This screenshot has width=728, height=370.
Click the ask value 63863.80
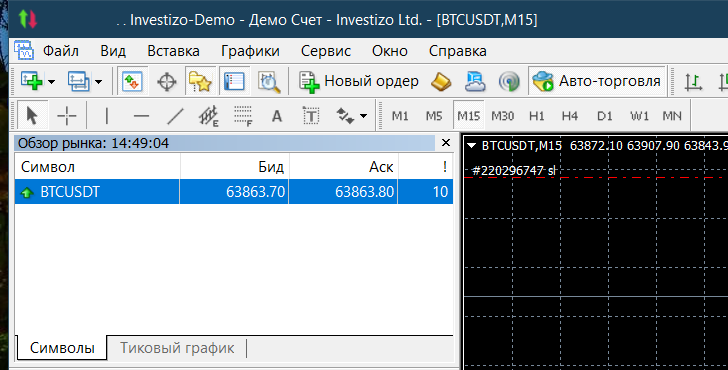[364, 192]
